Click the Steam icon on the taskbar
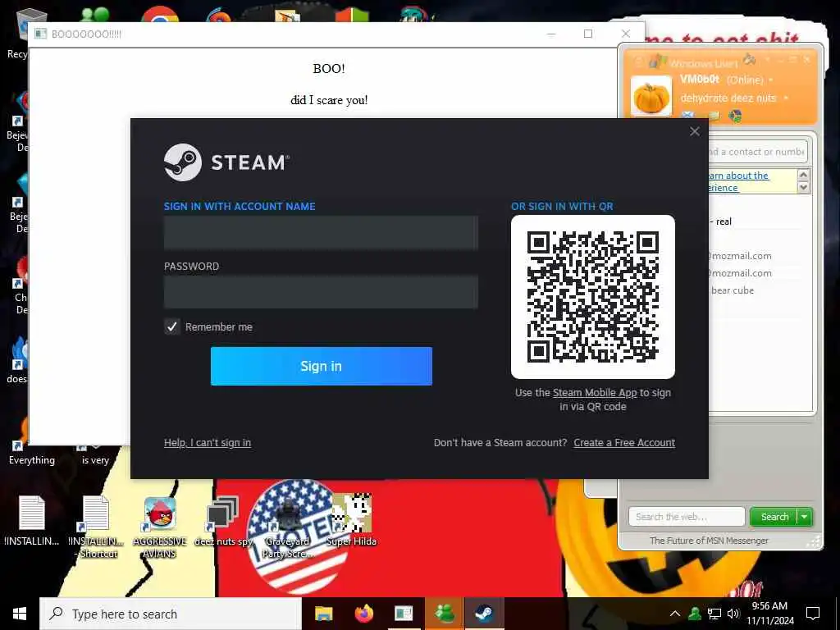This screenshot has width=840, height=630. tap(484, 614)
